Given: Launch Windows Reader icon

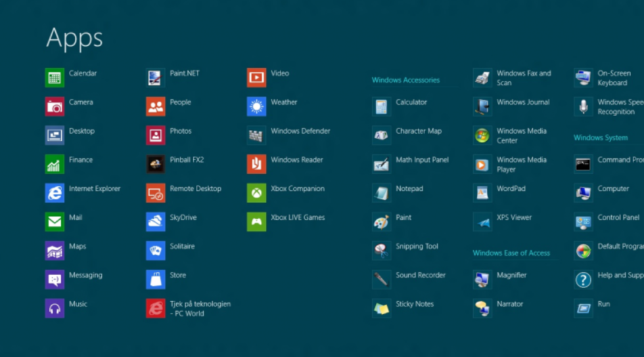Looking at the screenshot, I should point(257,164).
